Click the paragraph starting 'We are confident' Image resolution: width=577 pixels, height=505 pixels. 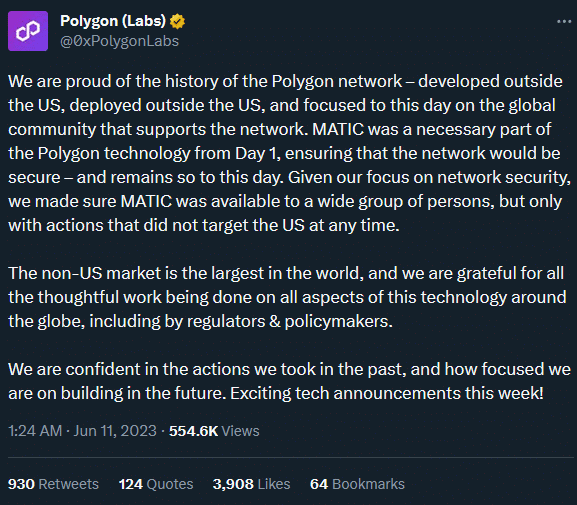coord(289,381)
